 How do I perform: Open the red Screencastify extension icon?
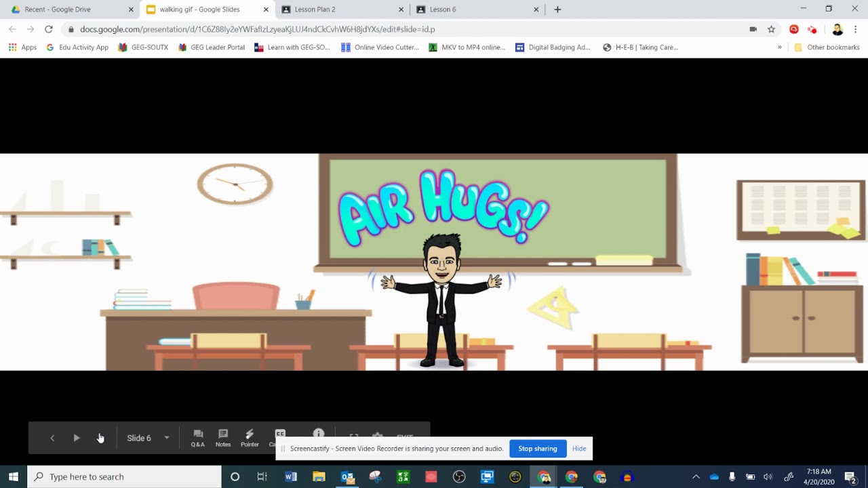coord(794,29)
